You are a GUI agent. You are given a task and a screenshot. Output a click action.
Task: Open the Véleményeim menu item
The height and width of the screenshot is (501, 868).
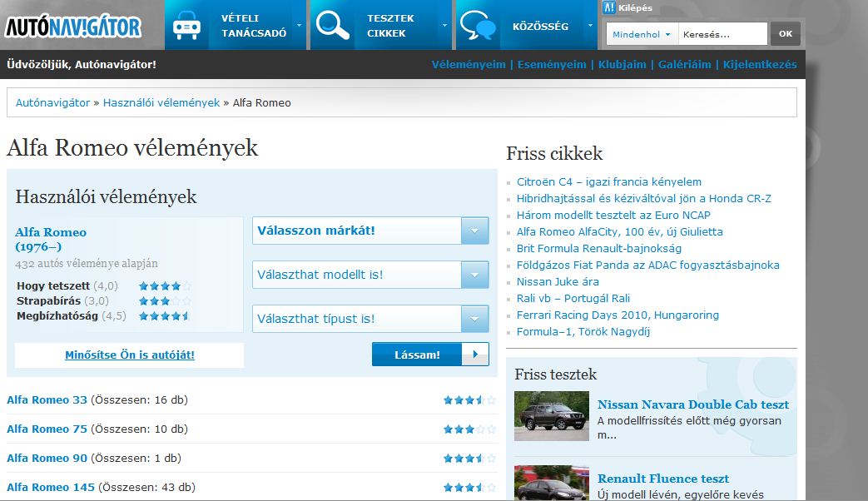click(469, 64)
